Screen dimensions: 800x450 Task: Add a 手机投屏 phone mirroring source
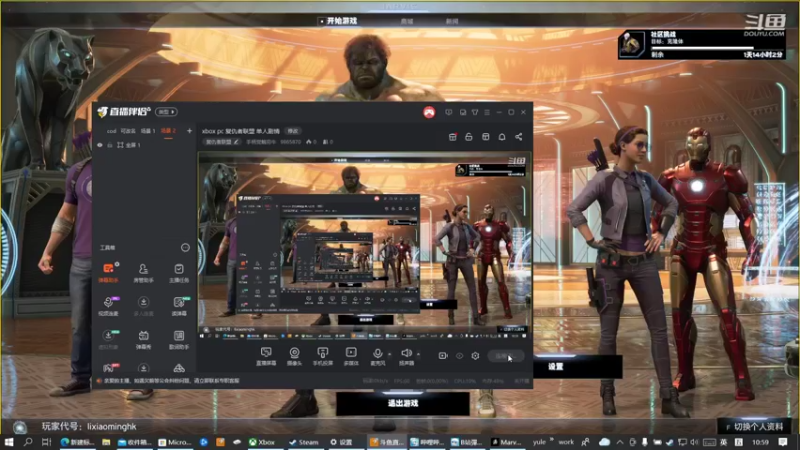[322, 356]
